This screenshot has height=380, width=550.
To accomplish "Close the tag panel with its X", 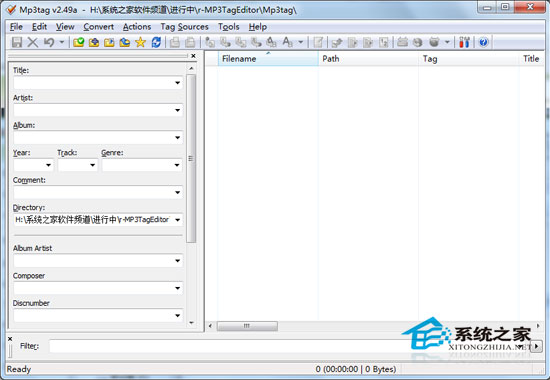I will pyautogui.click(x=193, y=56).
